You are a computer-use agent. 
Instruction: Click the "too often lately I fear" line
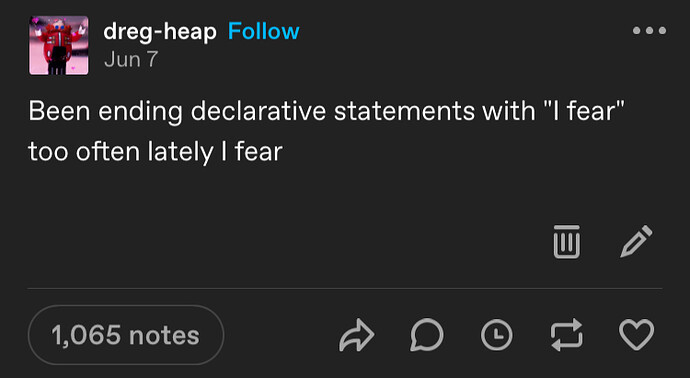tap(155, 153)
